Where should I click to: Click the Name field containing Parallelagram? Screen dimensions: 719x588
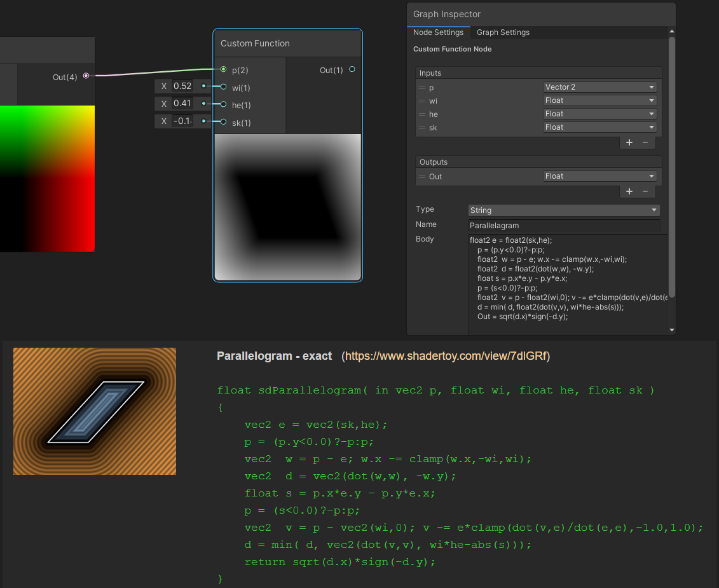coord(563,226)
